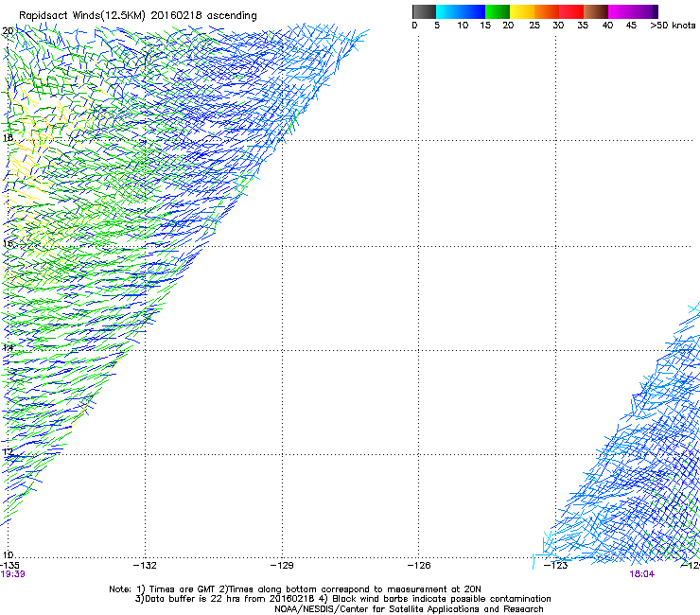The height and width of the screenshot is (615, 700).
Task: Click the longitude label '-123'
Action: (x=555, y=566)
